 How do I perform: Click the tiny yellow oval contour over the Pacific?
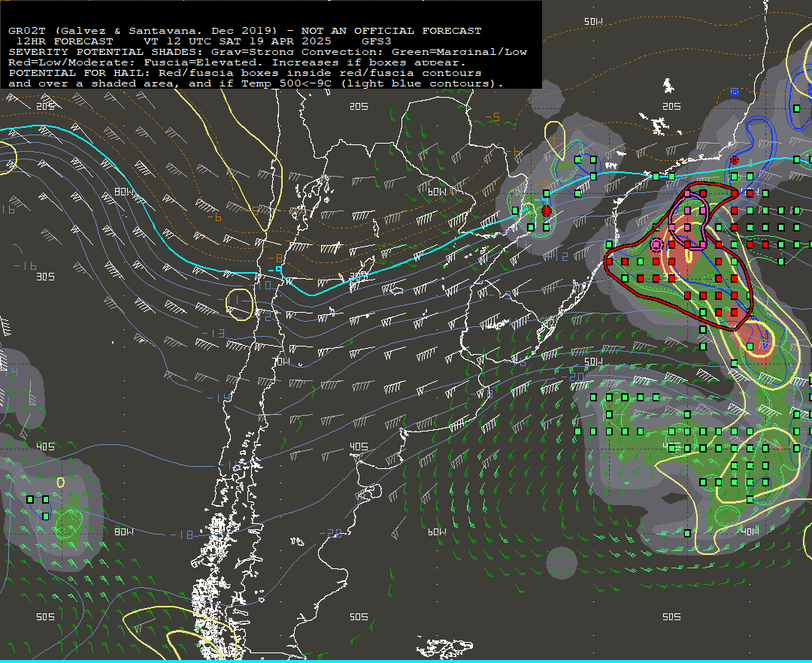(x=61, y=483)
